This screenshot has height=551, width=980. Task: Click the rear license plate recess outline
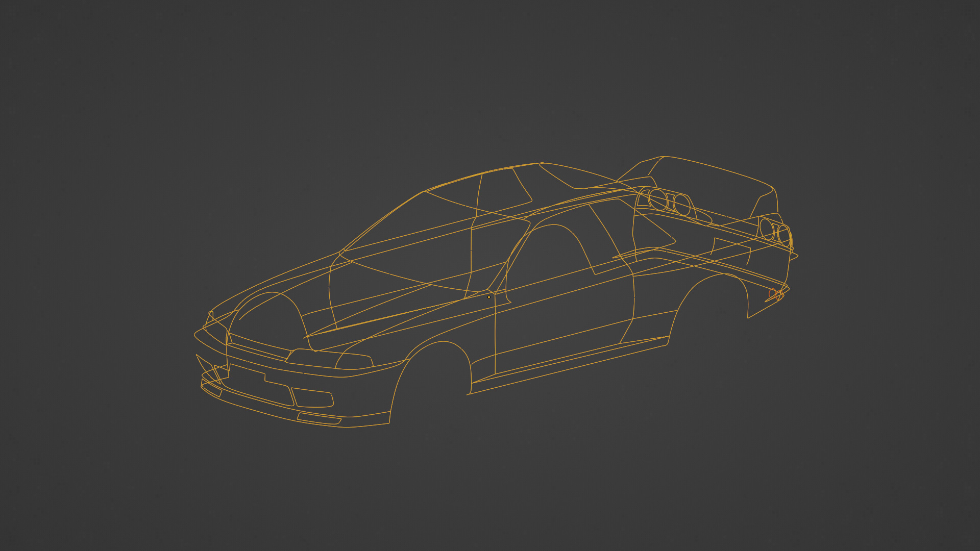pos(731,252)
